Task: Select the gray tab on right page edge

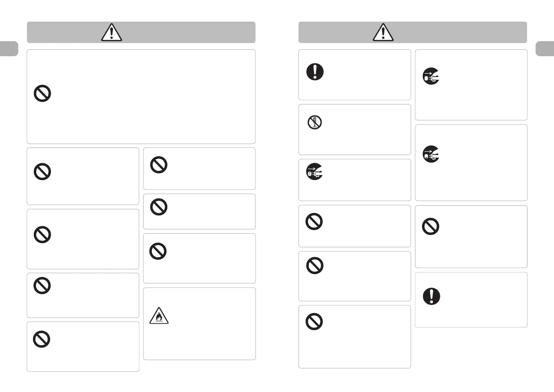Action: [x=545, y=49]
